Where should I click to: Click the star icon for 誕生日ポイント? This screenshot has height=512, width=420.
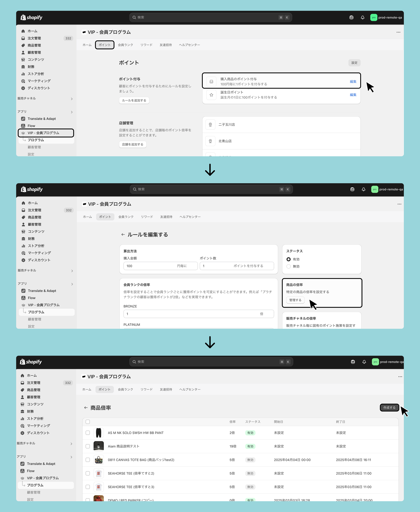tap(211, 95)
